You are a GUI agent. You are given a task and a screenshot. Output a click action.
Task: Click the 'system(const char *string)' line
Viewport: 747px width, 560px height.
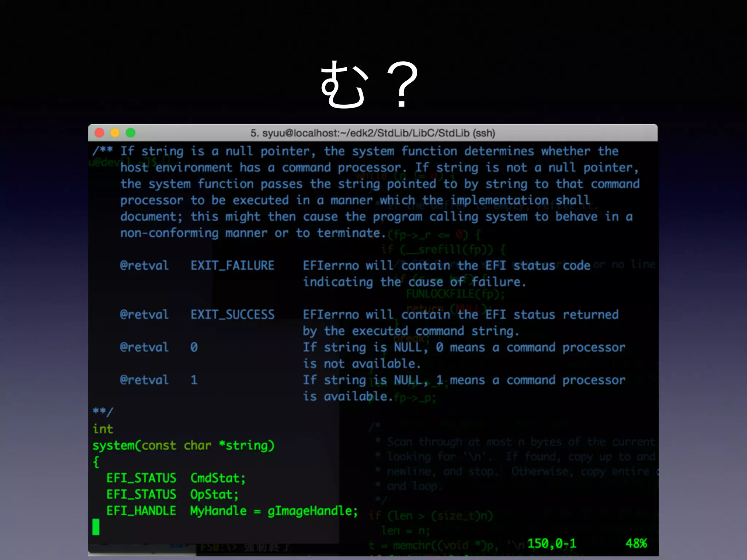[183, 446]
